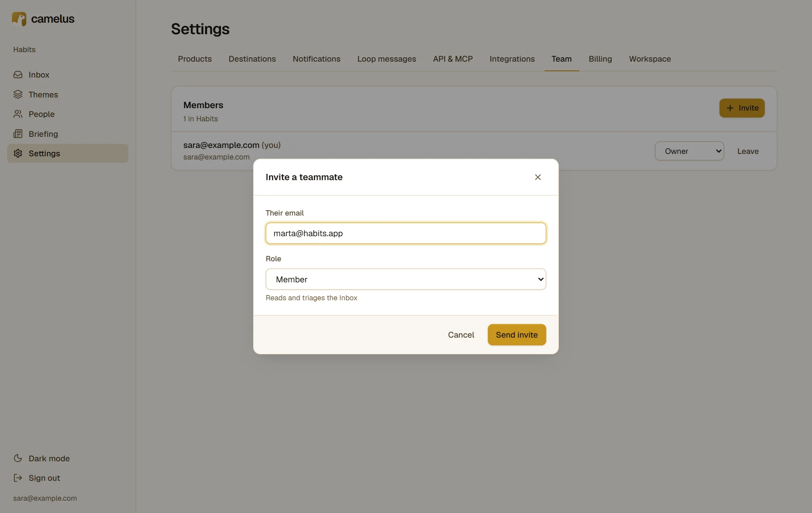Select the Team tab
Image resolution: width=812 pixels, height=513 pixels.
(x=561, y=59)
